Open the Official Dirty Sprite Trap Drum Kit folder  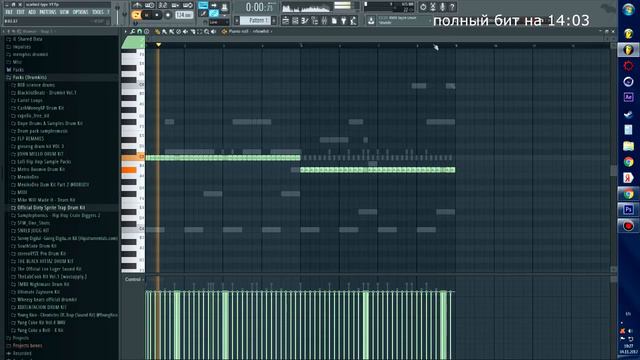tap(51, 208)
